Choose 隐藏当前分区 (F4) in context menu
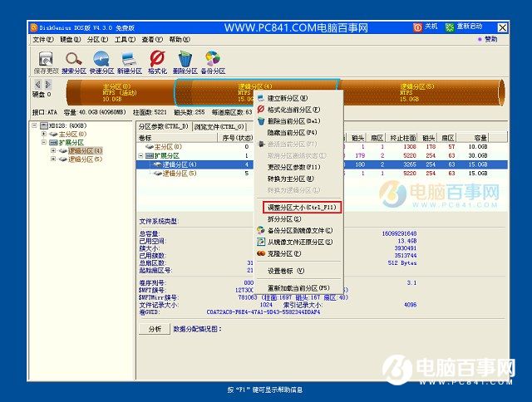The image size is (532, 402). point(299,133)
